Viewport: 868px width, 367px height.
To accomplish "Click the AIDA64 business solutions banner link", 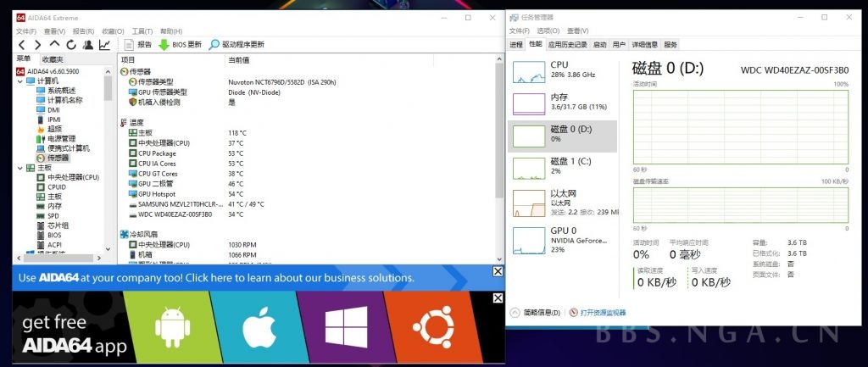I will point(216,278).
